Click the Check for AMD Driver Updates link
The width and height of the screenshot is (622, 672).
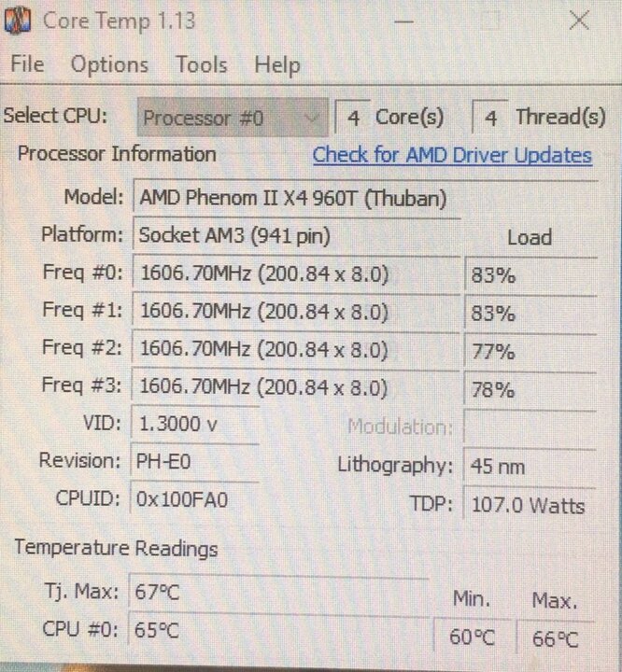(x=452, y=155)
